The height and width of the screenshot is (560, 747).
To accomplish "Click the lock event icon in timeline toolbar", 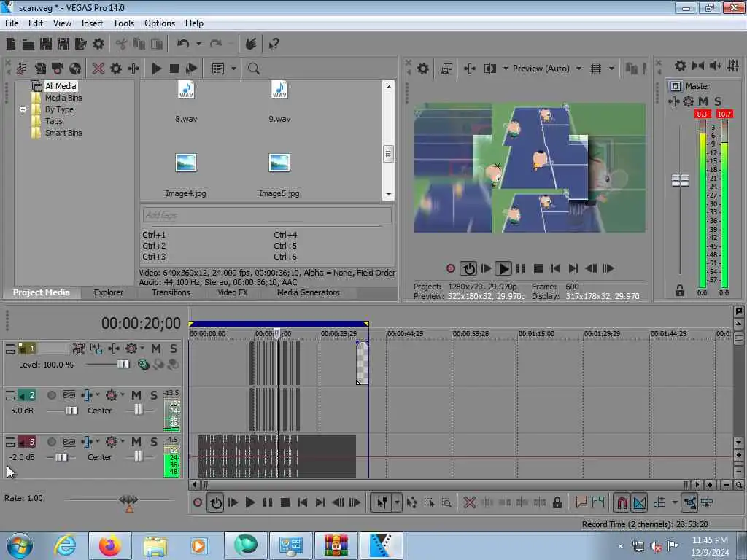I will tap(557, 502).
